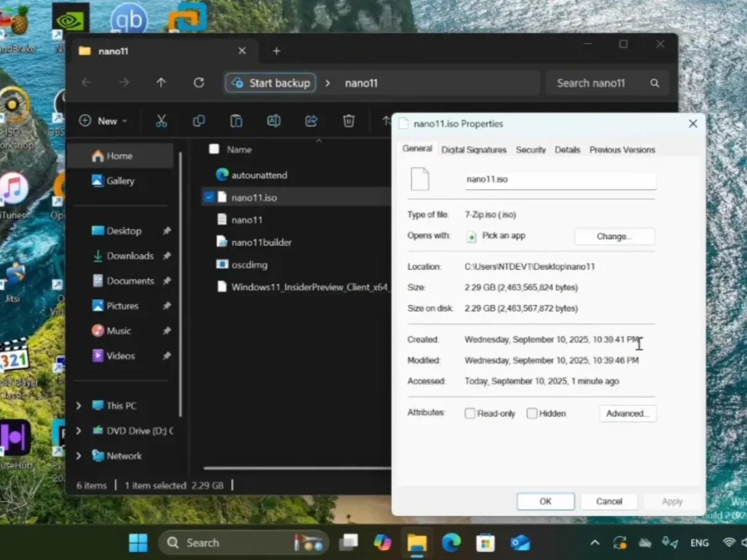Enable the Hidden attribute checkbox

(532, 413)
